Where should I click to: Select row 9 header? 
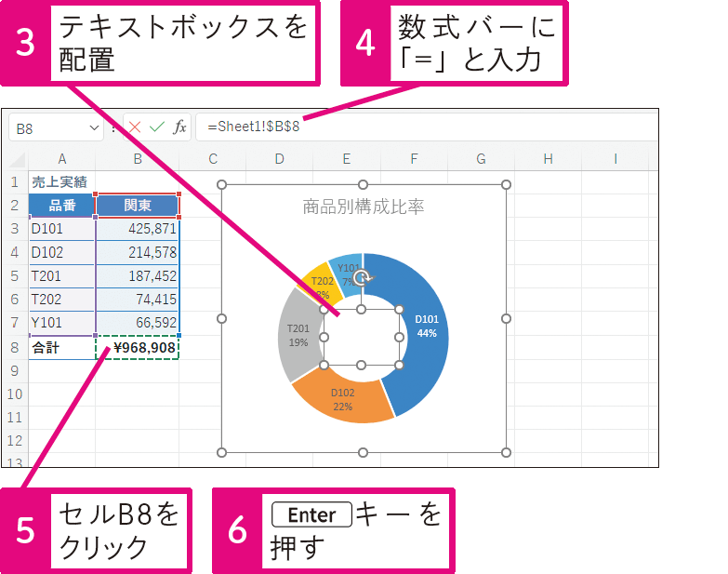tap(15, 371)
